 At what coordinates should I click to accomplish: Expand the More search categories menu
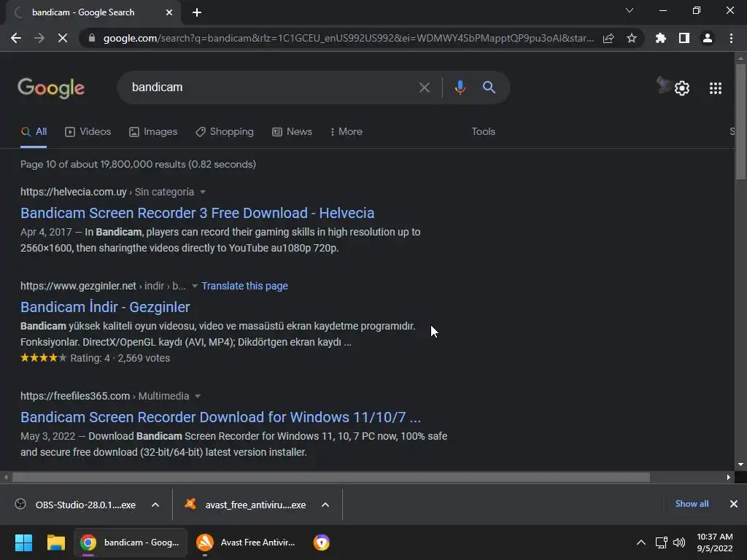347,132
